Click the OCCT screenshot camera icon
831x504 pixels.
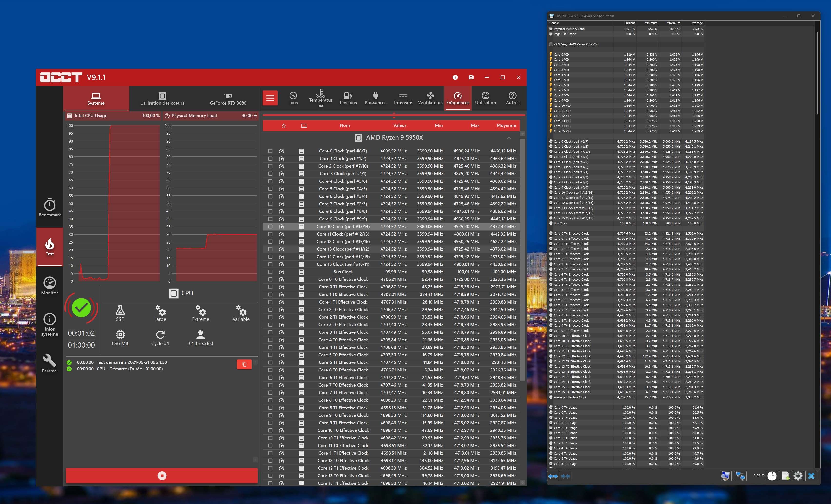471,77
